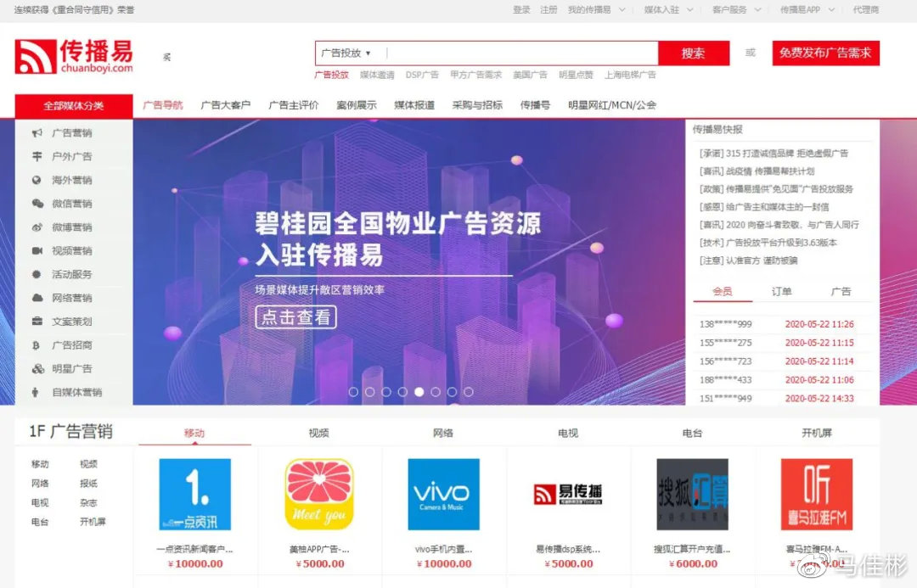The width and height of the screenshot is (917, 588).
Task: Open the 一点资讯 app logo image
Action: 194,495
